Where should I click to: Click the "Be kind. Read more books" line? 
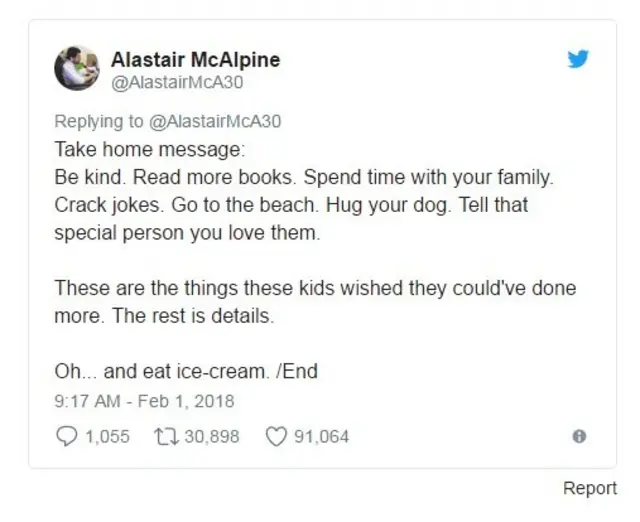[302, 177]
